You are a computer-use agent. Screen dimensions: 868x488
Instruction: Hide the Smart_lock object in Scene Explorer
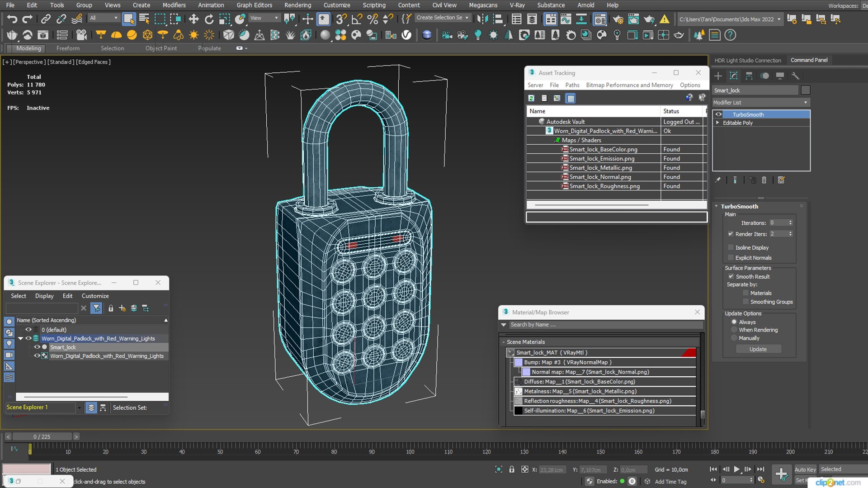[37, 347]
